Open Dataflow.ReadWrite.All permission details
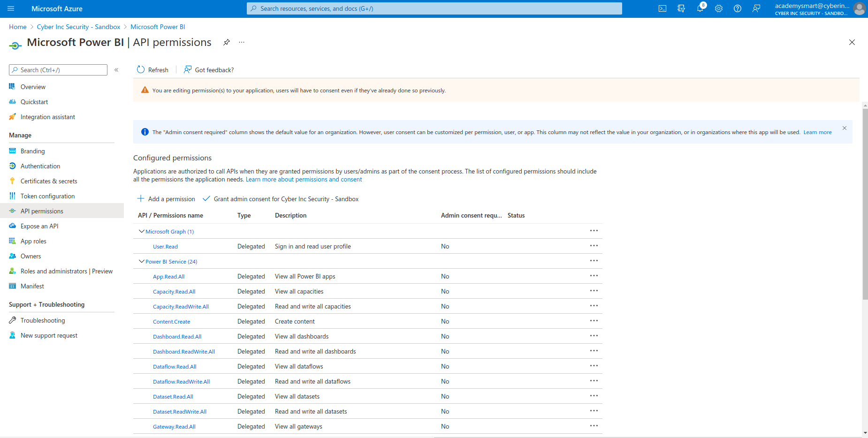Viewport: 868px width, 438px height. pyautogui.click(x=181, y=382)
